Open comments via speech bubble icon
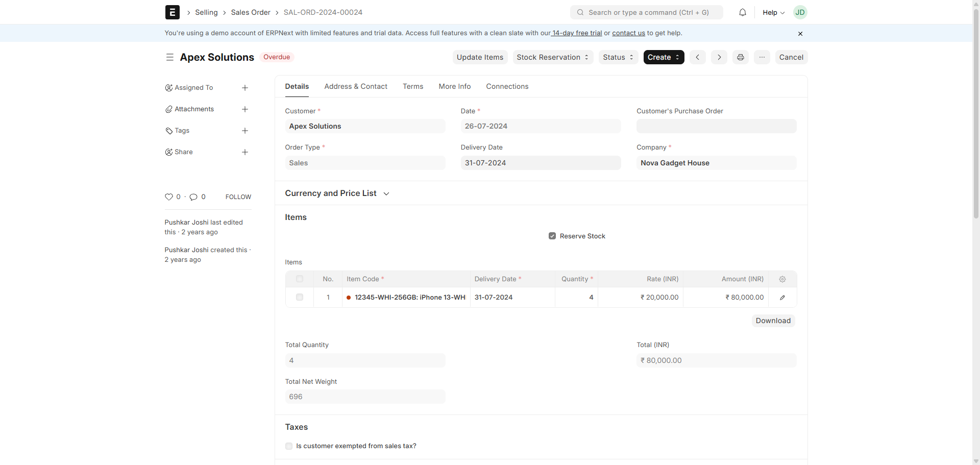The width and height of the screenshot is (980, 465). [193, 197]
